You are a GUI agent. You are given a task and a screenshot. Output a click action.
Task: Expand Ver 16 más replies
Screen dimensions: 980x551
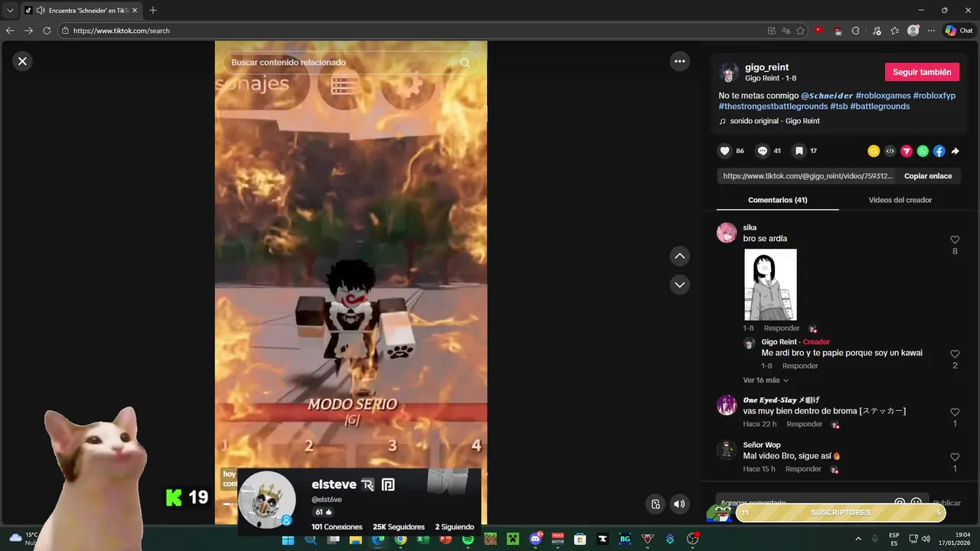766,380
